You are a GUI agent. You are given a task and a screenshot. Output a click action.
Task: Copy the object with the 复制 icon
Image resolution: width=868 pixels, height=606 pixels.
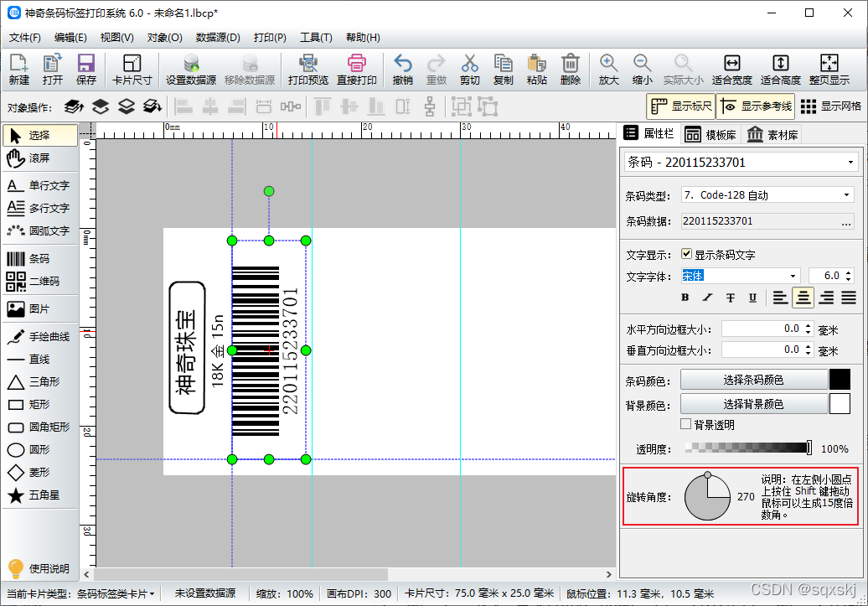504,70
